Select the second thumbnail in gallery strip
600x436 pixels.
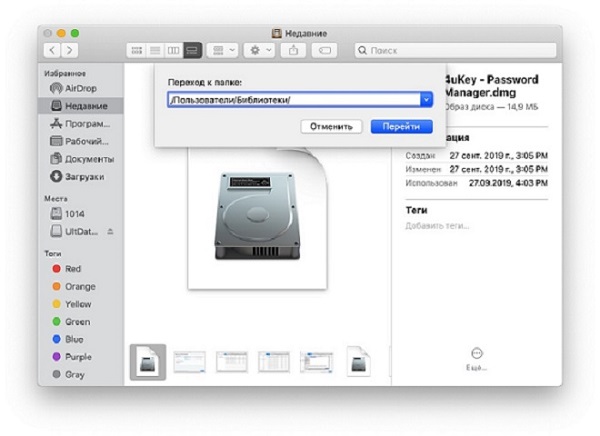[x=189, y=362]
